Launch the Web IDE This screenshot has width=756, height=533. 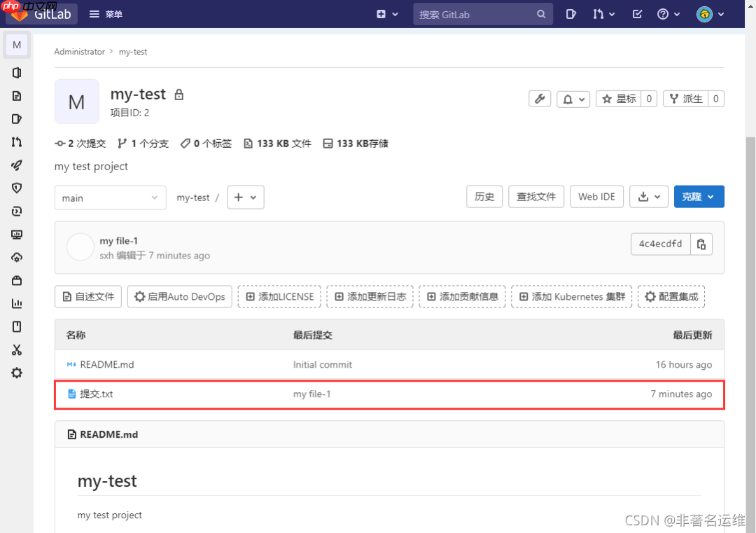[x=596, y=196]
